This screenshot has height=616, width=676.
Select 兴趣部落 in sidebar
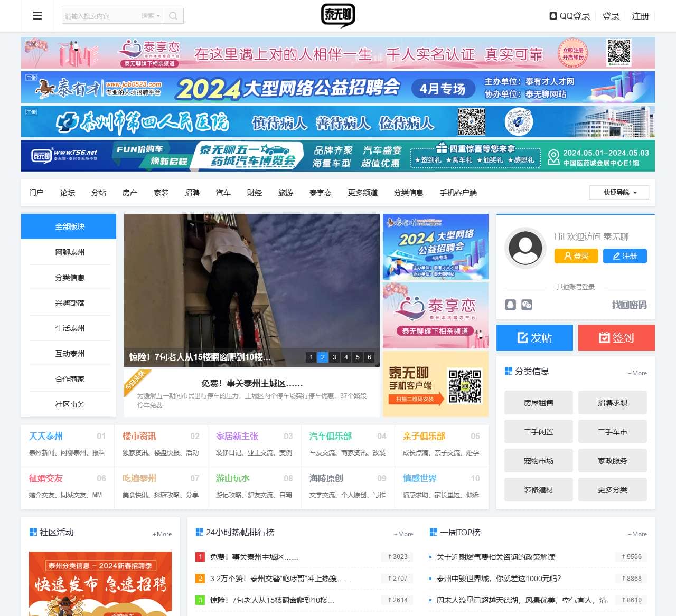(x=70, y=303)
